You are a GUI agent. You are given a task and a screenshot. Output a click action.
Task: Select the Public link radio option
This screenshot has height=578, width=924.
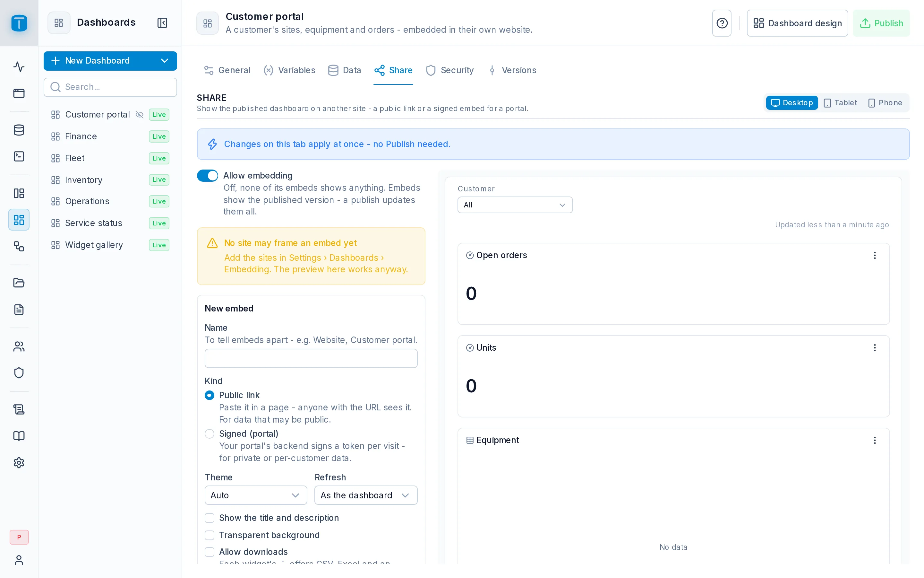(x=209, y=395)
